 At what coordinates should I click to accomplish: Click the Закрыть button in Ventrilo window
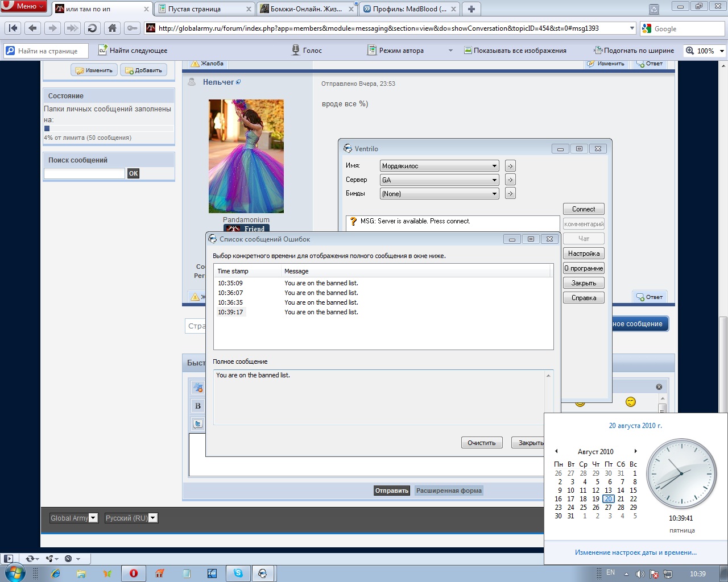point(584,283)
